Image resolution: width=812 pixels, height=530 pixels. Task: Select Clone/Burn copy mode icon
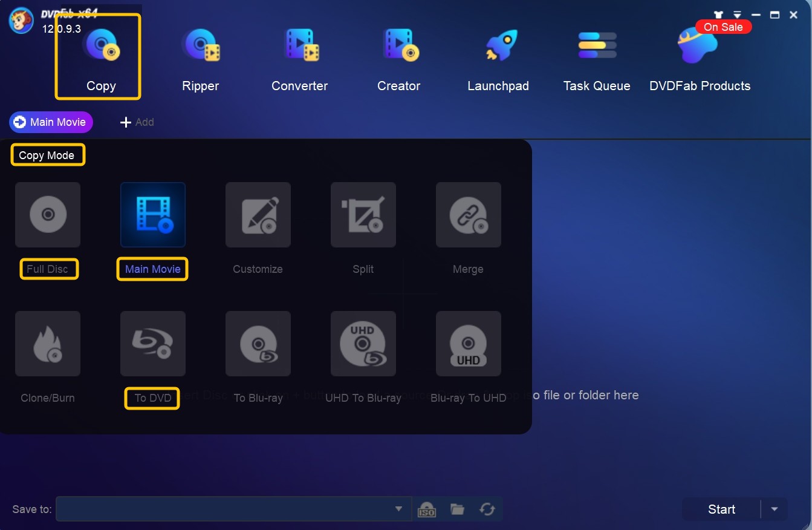click(48, 344)
